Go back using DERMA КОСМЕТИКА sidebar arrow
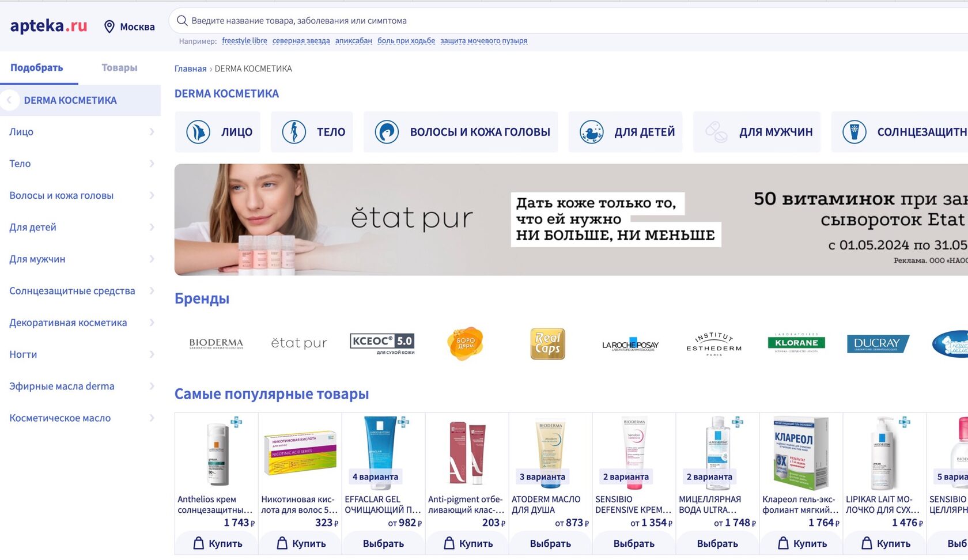Screen dimensions: 968x560 (9, 100)
